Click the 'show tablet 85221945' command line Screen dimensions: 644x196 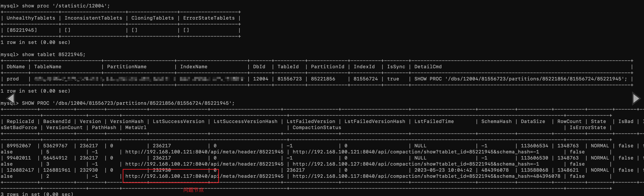(x=54, y=55)
